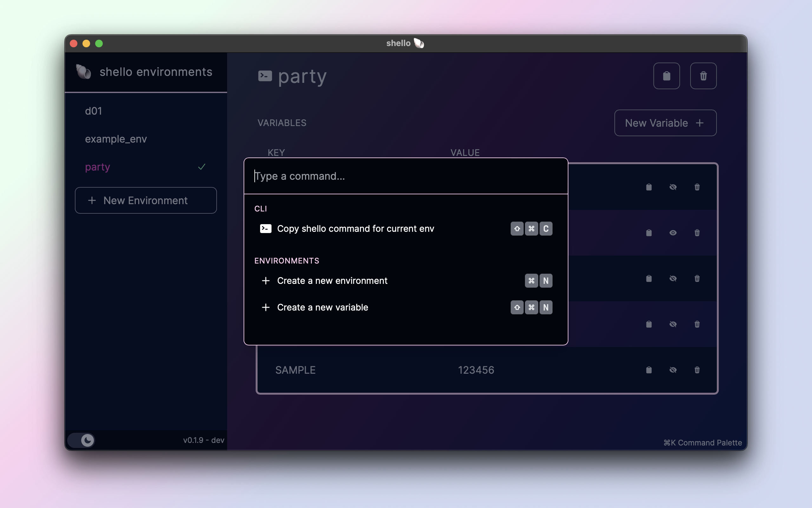Copy value in the fourth variable row
The width and height of the screenshot is (812, 508).
[x=649, y=324]
